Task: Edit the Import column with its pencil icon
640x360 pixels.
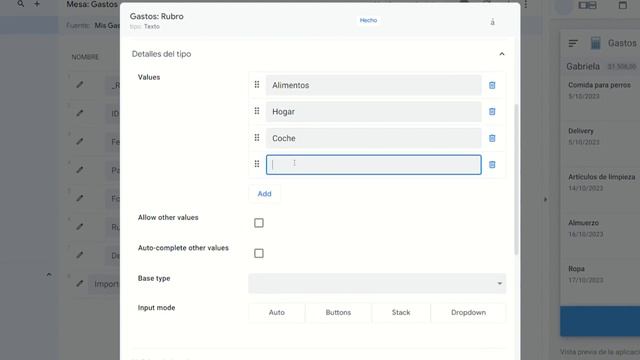Action: (80, 283)
